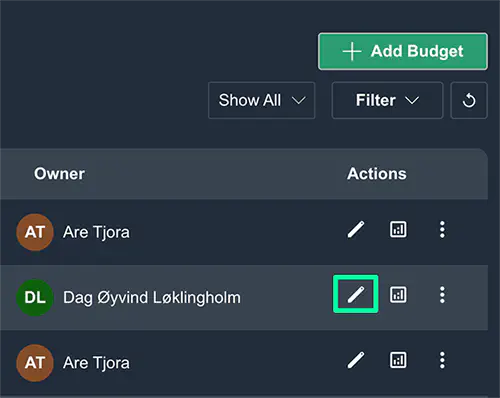The width and height of the screenshot is (500, 398).
Task: Select owner name Dag Øyvind Løklingholm
Action: [152, 298]
